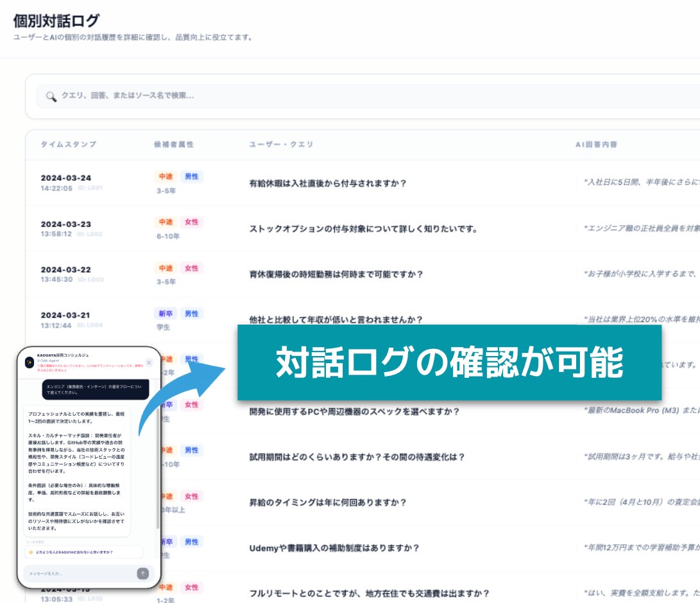This screenshot has width=700, height=603.
Task: Click the query 有給休暇は入社直後から付与されますか？
Action: (x=328, y=183)
